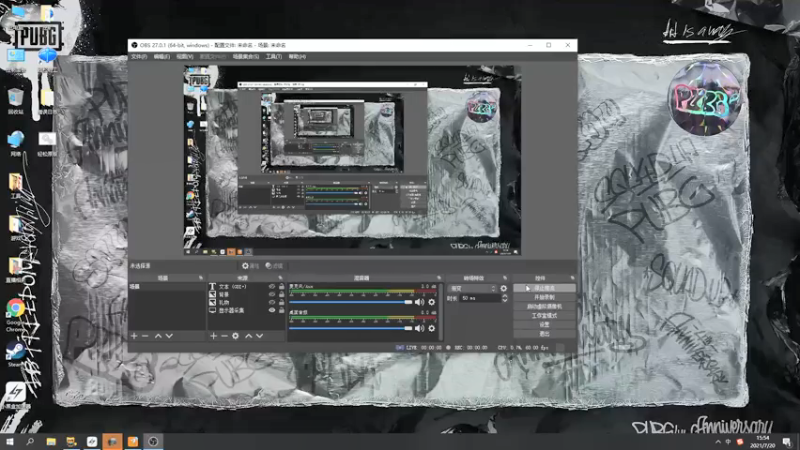Toggle visibility of text (GDI+) source
Screen dimensions: 800x450
(271, 287)
